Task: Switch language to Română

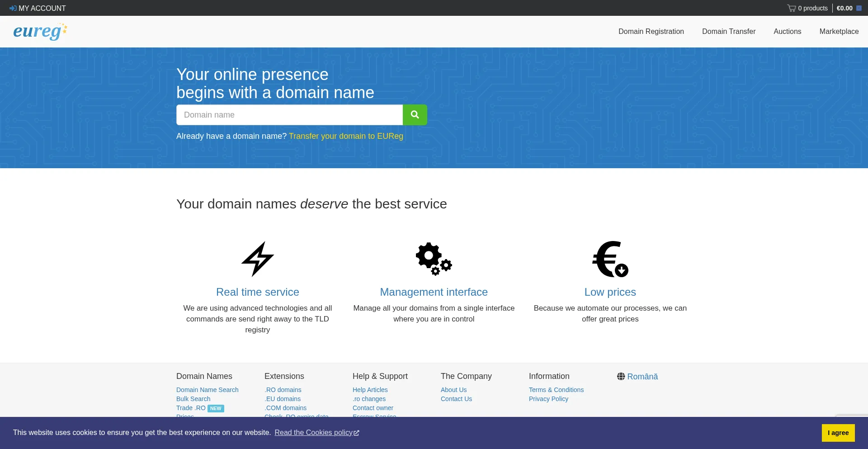Action: (x=642, y=377)
